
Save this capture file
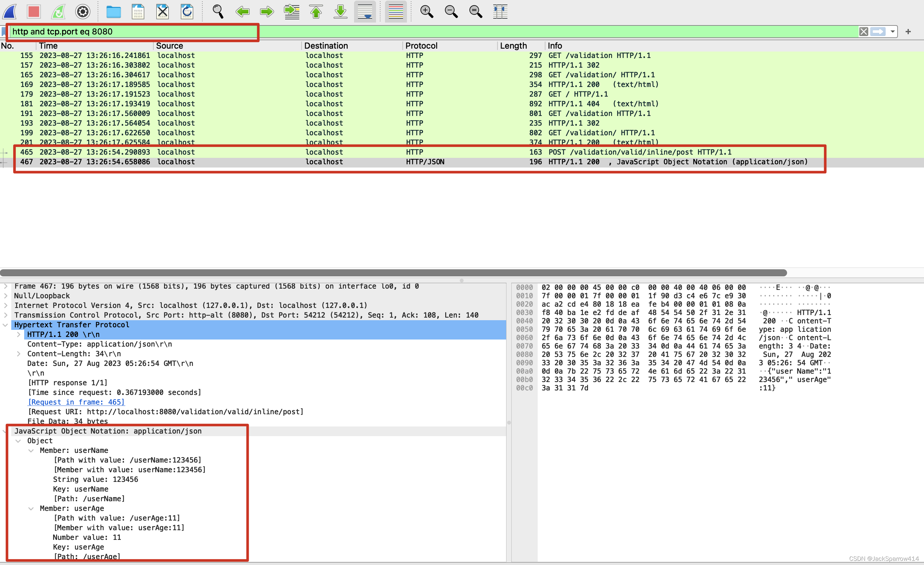138,12
